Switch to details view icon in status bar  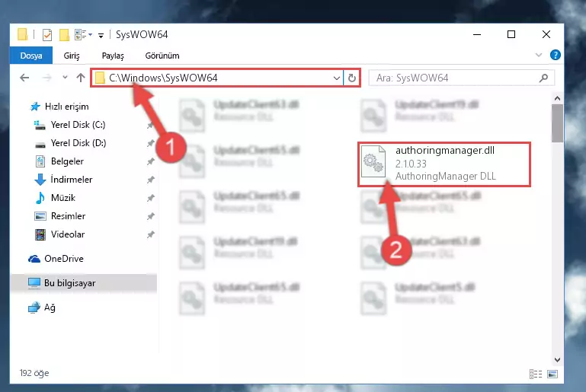coord(536,374)
